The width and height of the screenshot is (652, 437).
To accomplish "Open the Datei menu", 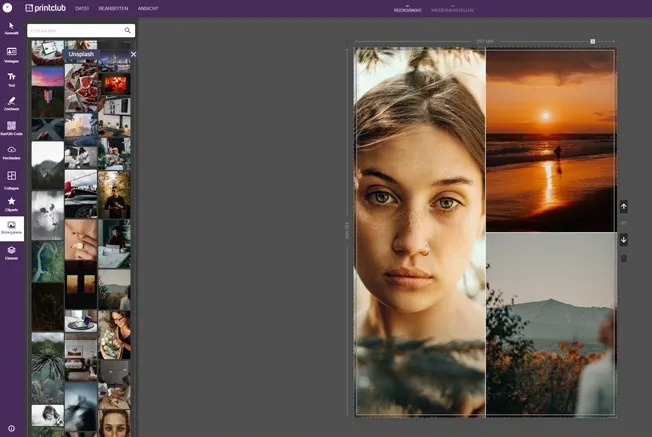I will (x=82, y=8).
